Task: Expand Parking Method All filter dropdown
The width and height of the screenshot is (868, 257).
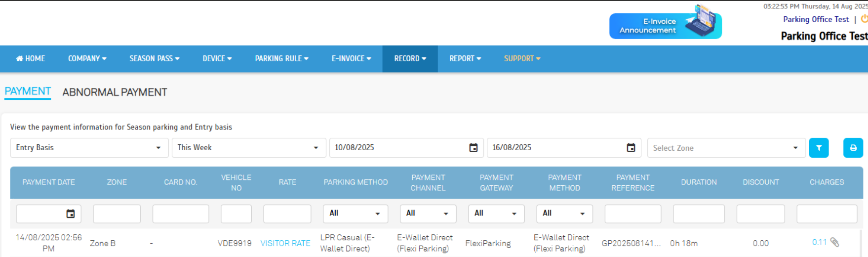Action: pos(355,214)
